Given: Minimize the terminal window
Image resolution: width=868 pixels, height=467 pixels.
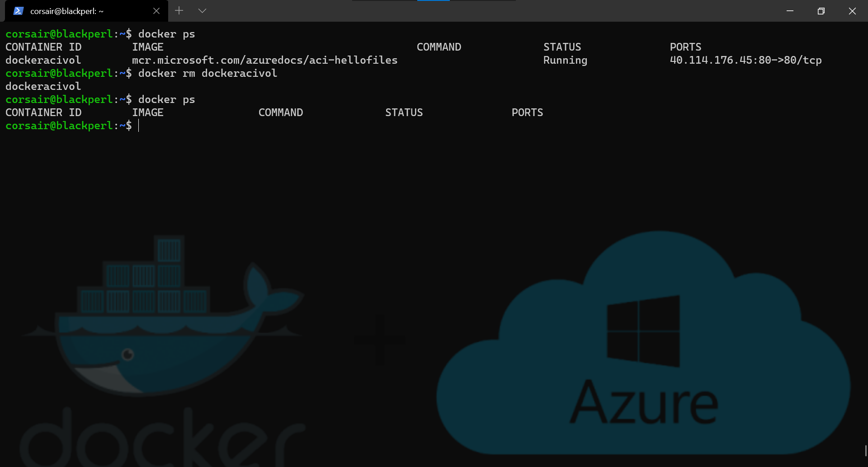Looking at the screenshot, I should tap(790, 11).
